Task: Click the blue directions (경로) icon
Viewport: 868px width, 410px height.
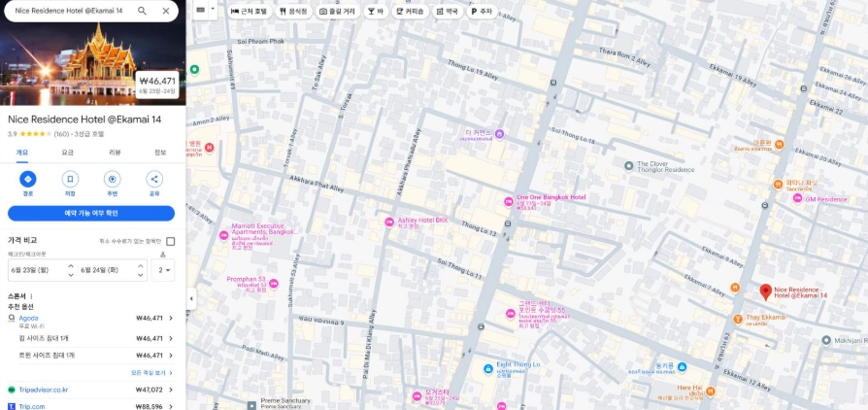Action: coord(28,179)
